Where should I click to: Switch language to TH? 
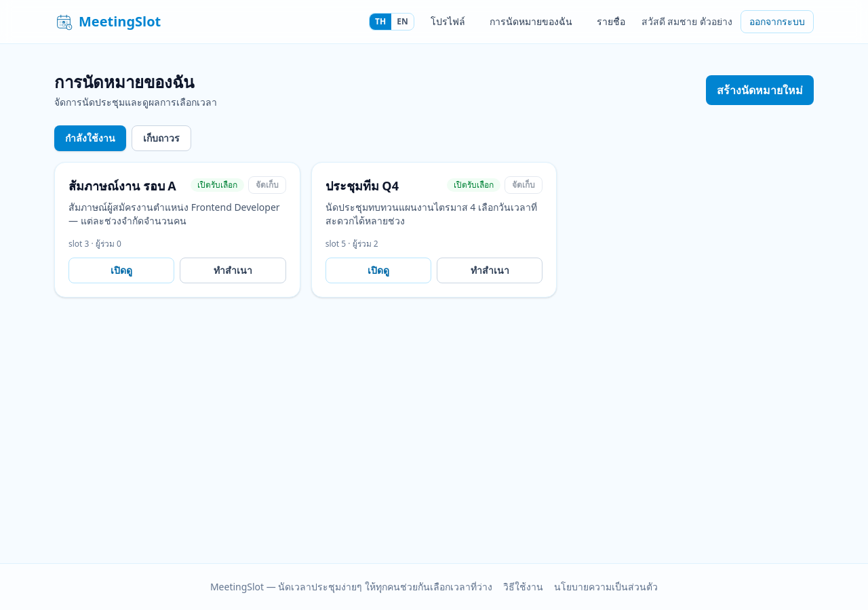[380, 22]
